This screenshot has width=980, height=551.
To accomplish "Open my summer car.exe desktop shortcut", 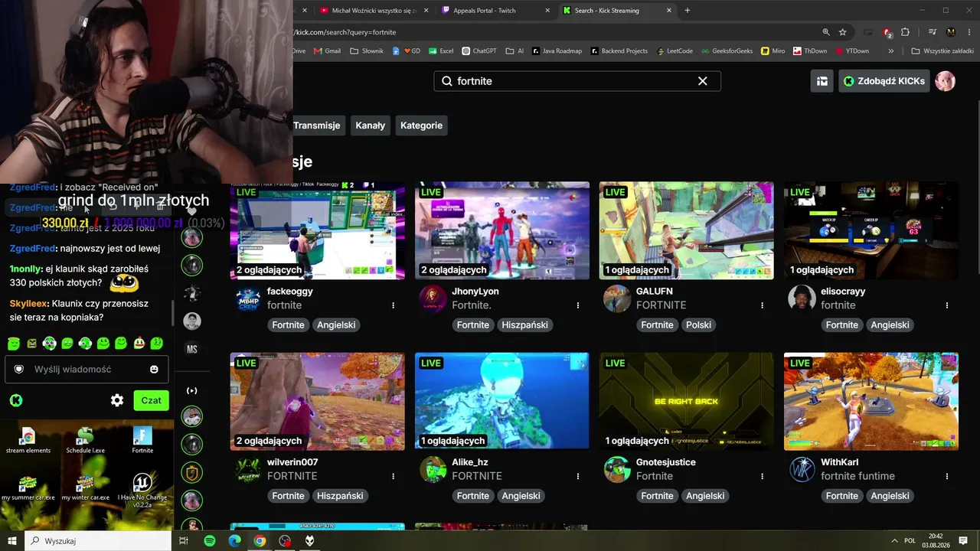I will pos(28,487).
